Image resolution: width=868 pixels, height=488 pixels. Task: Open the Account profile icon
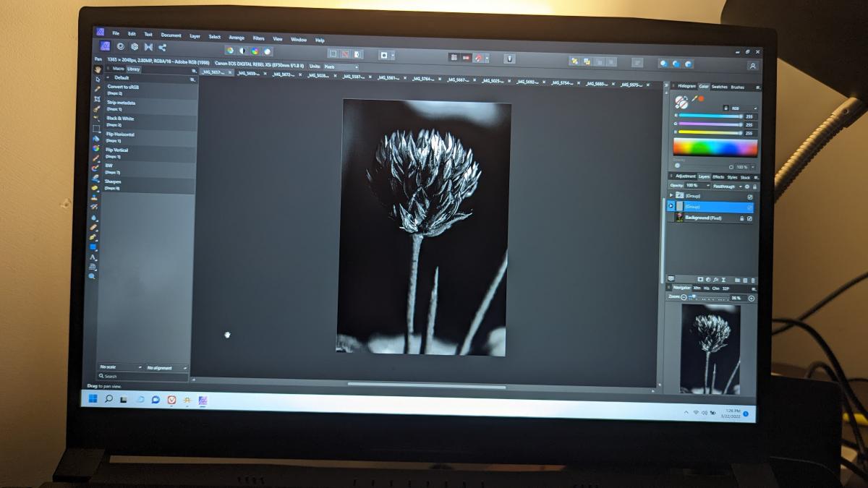point(752,66)
